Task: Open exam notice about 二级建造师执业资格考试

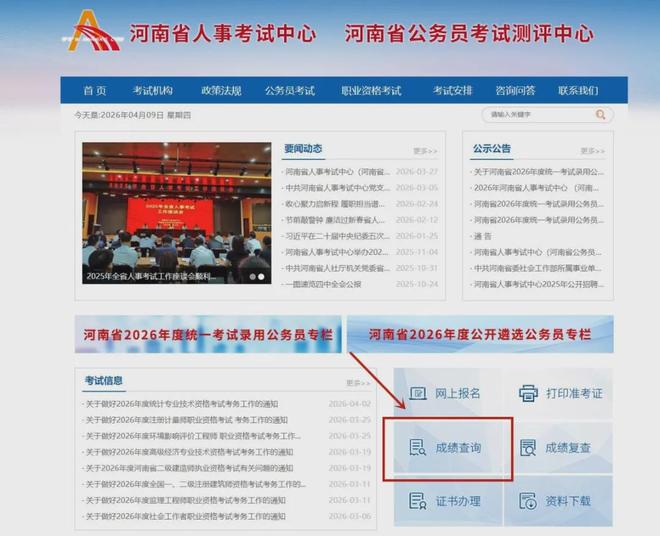Action: tap(189, 468)
